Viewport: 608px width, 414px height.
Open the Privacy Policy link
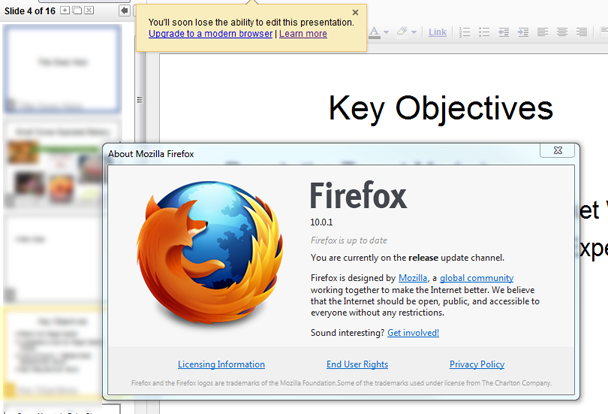(477, 364)
